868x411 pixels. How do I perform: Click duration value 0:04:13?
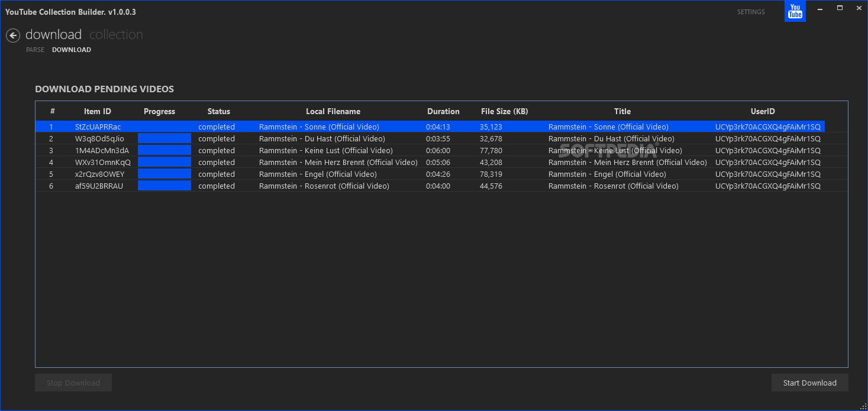coord(438,127)
